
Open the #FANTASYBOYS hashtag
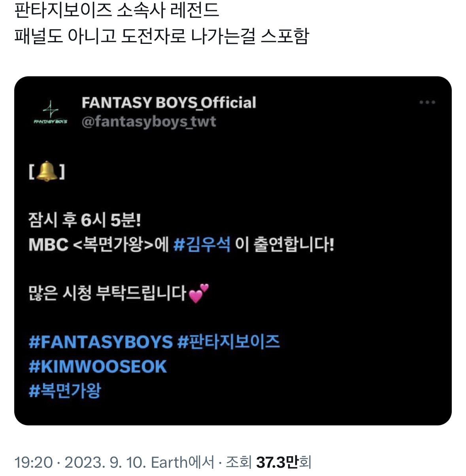(x=101, y=342)
